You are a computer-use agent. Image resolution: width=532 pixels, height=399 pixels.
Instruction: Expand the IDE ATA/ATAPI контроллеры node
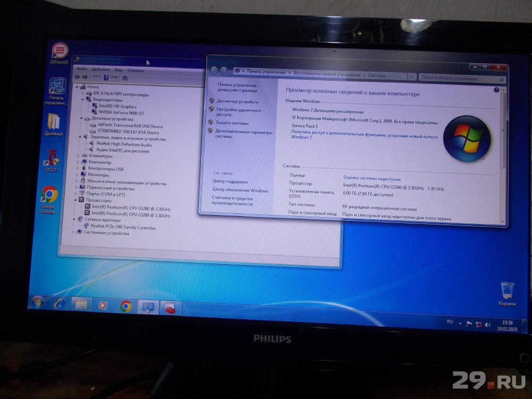click(83, 93)
